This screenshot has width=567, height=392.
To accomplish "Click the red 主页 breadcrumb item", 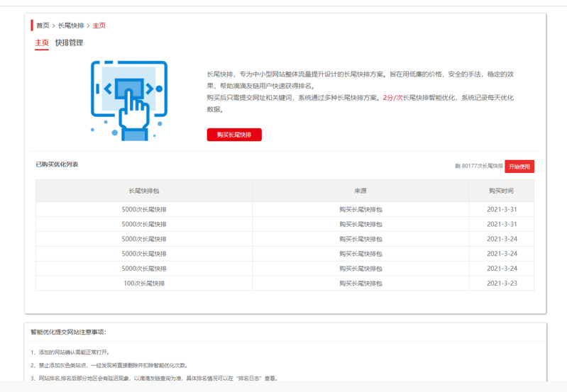I will coord(99,26).
